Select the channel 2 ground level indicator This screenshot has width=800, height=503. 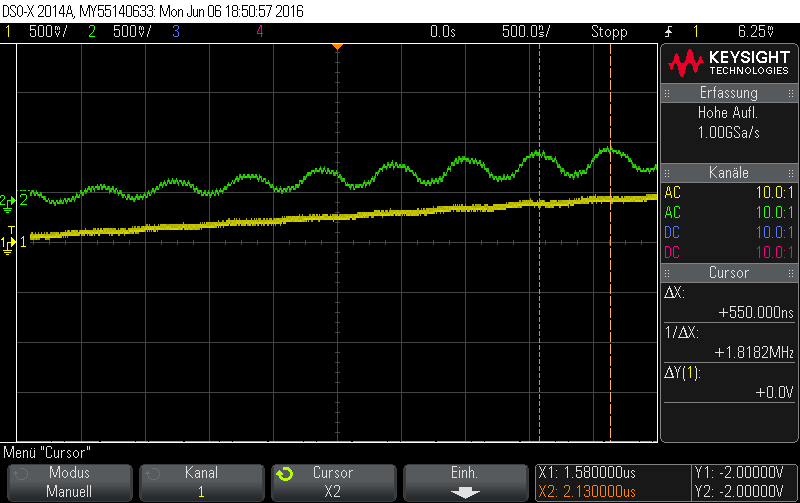tap(7, 203)
